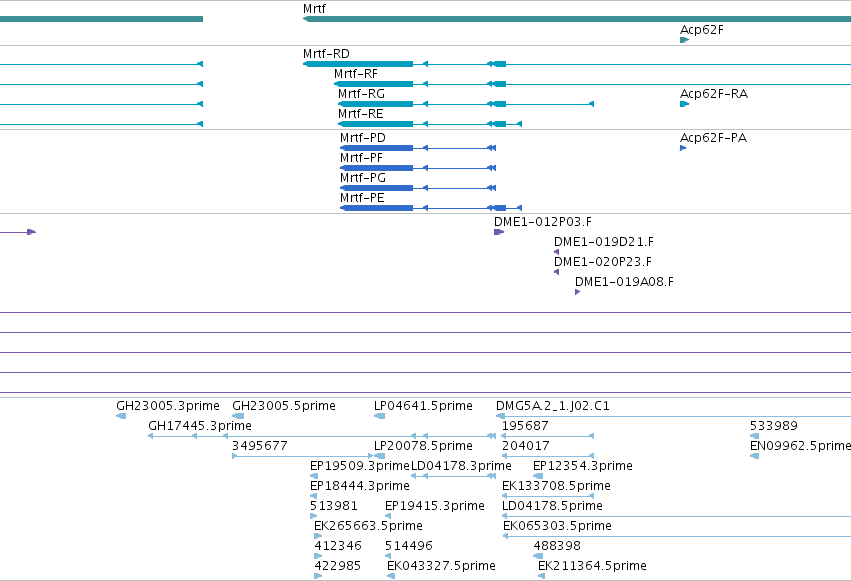Select the Mrtf-RF transcript label
This screenshot has width=851, height=581.
point(356,74)
